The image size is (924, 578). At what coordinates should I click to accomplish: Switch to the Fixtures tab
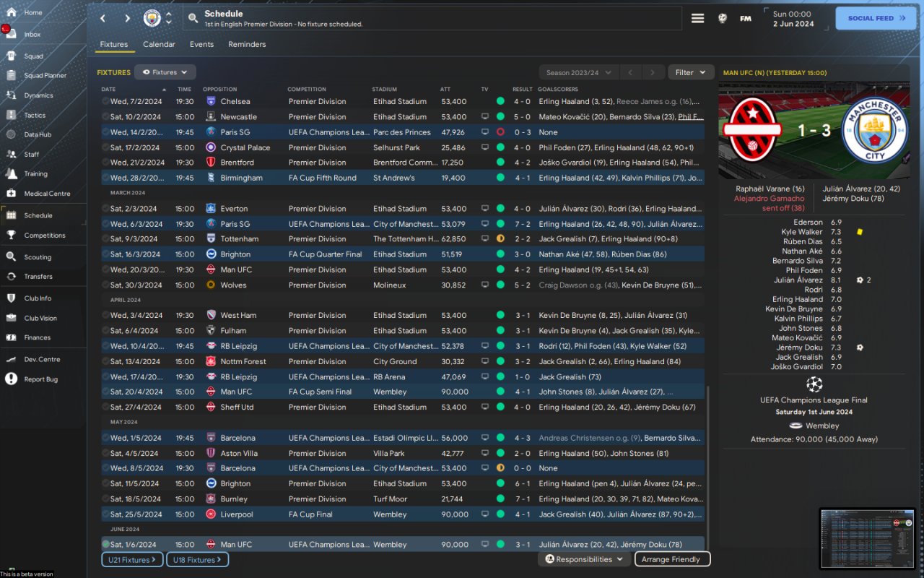pos(114,45)
